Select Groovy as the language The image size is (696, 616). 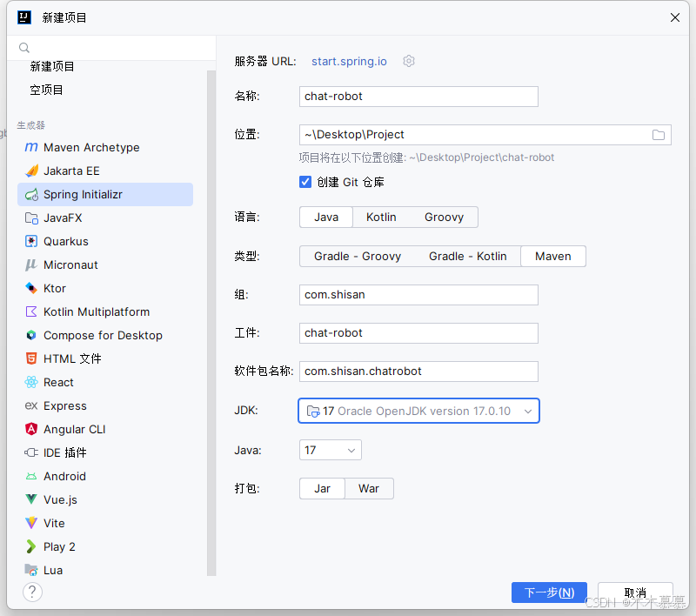tap(444, 217)
